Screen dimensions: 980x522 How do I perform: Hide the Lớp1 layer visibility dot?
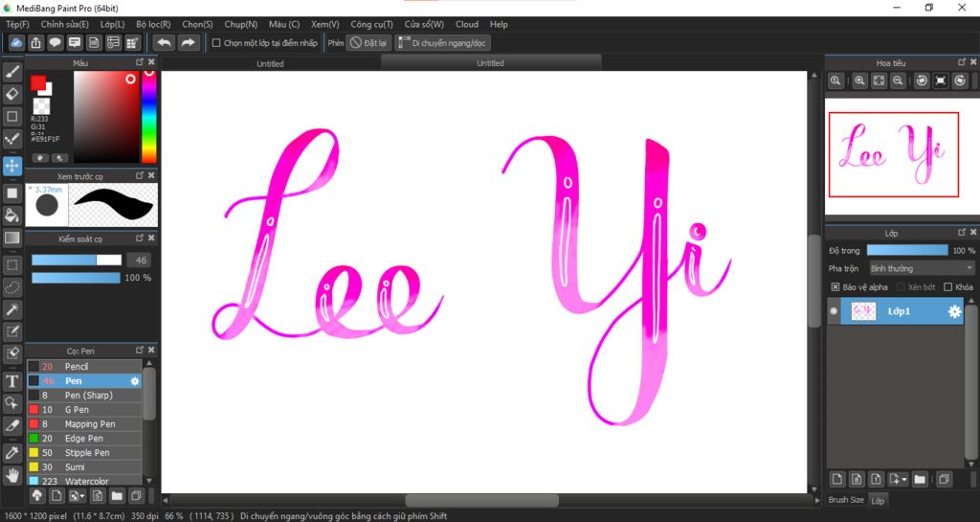pyautogui.click(x=834, y=311)
